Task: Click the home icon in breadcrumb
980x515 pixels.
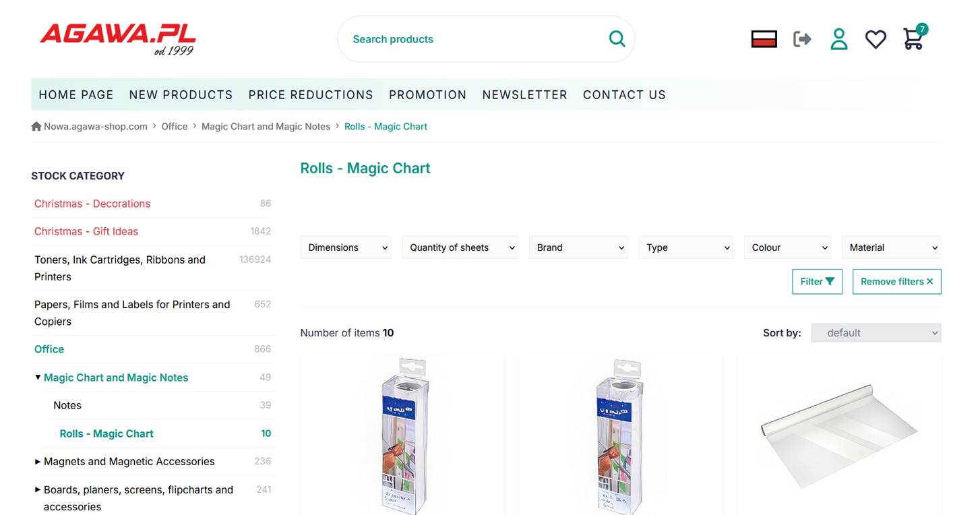Action: [36, 127]
